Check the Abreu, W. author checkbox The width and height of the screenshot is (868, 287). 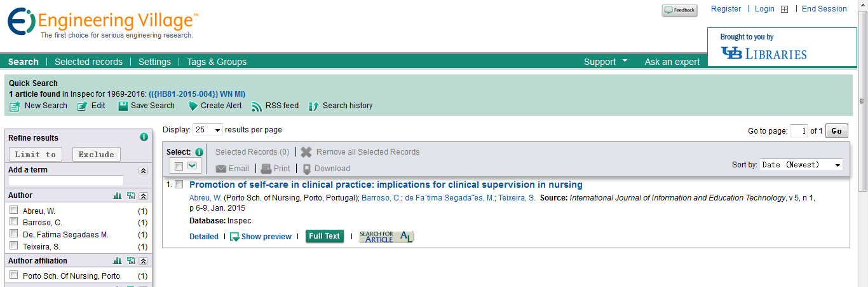(x=14, y=210)
